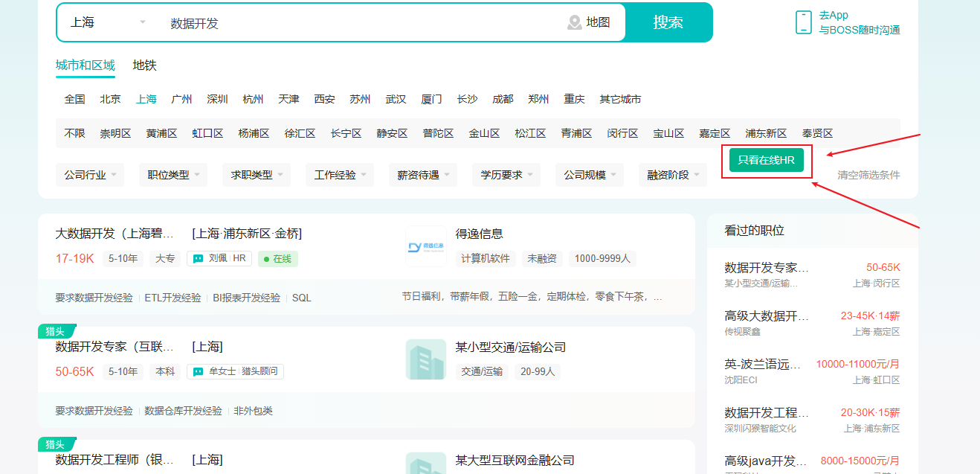
Task: Click 数据仓库开发经验 tag
Action: pos(184,411)
